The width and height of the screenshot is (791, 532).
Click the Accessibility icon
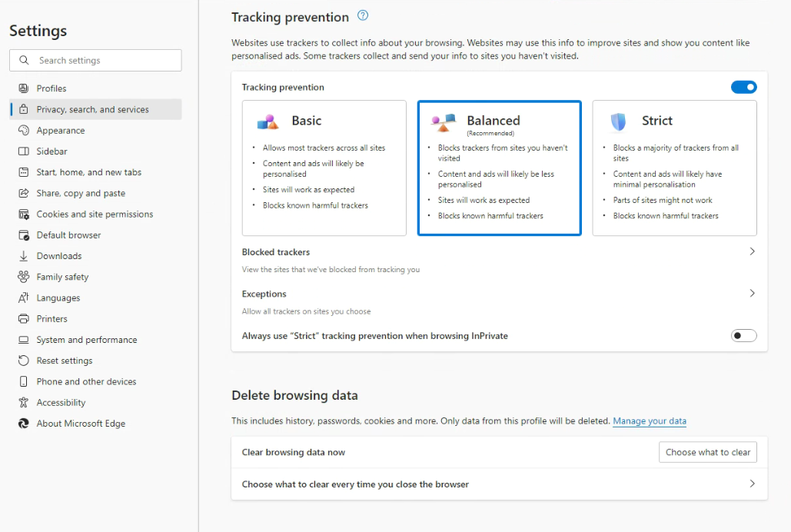(x=25, y=402)
